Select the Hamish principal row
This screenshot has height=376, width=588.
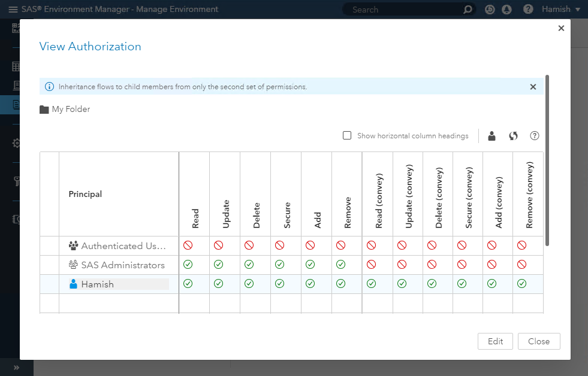coord(97,284)
